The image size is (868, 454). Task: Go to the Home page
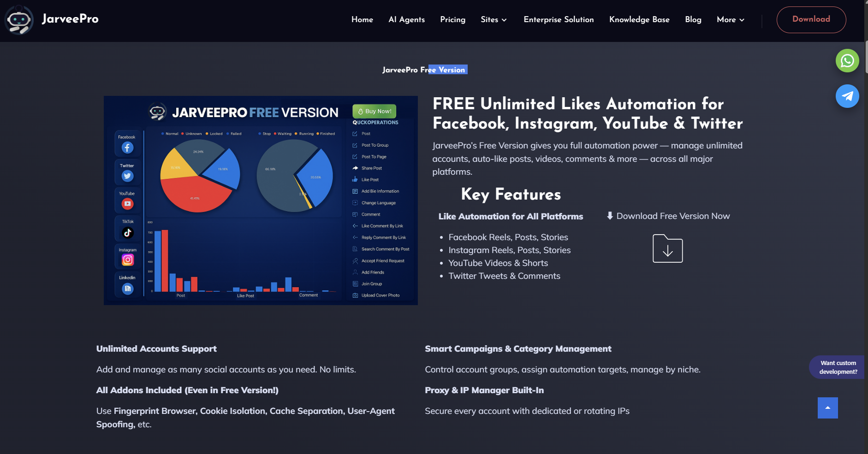(x=362, y=19)
